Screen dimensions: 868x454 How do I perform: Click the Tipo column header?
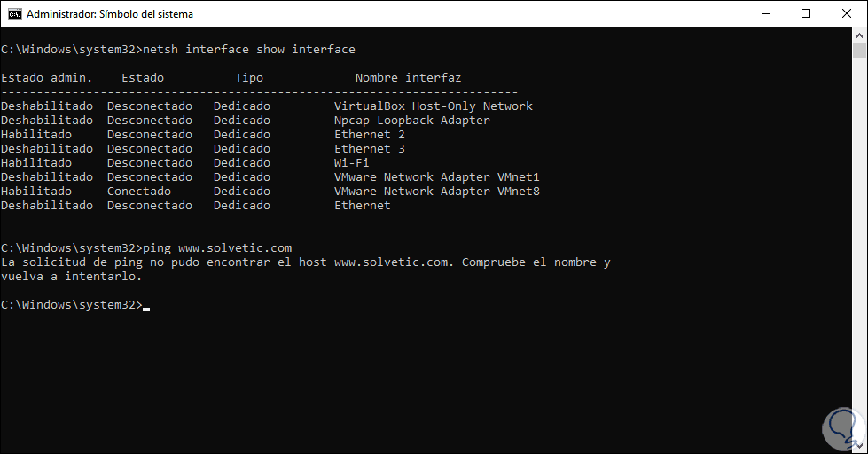(x=248, y=78)
